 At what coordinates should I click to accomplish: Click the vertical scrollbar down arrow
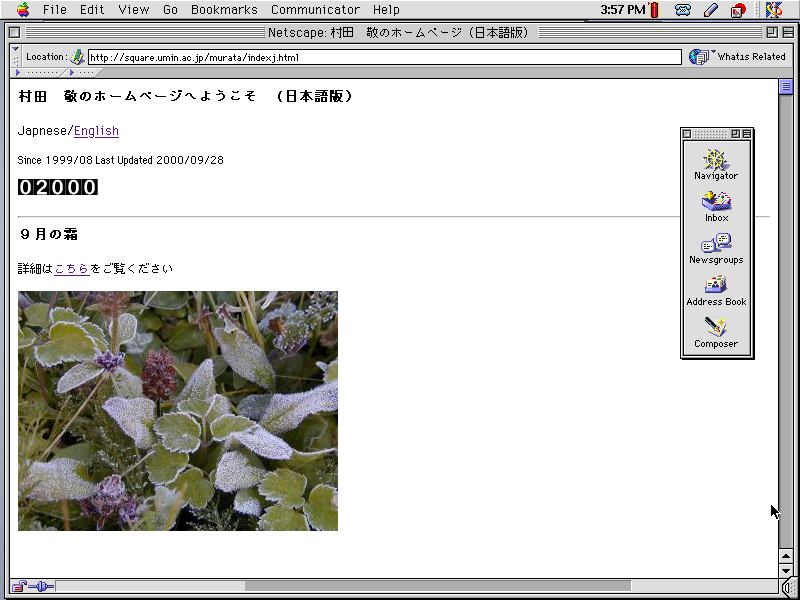tap(786, 571)
